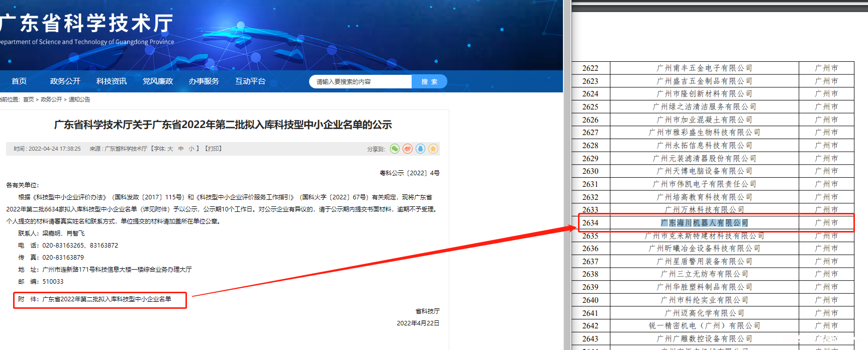Select row 2635 广州市克来斯特建材科技有限公司
The width and height of the screenshot is (868, 350).
(713, 236)
